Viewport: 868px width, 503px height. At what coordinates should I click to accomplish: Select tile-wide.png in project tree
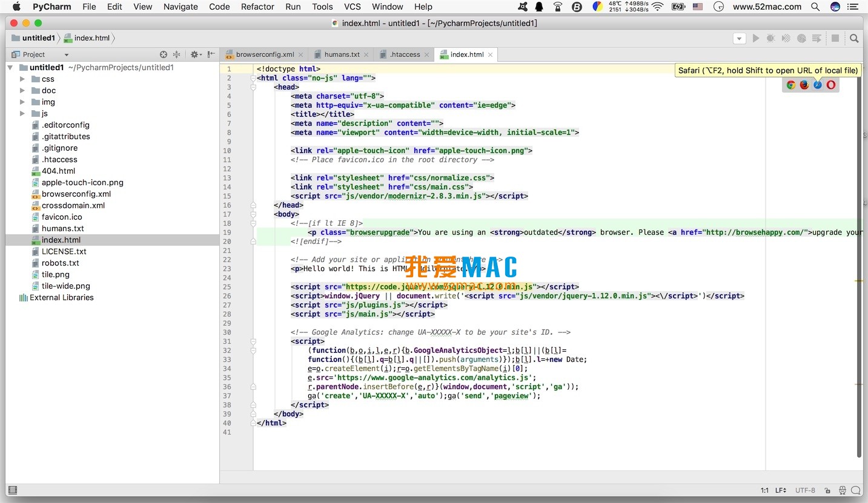65,286
